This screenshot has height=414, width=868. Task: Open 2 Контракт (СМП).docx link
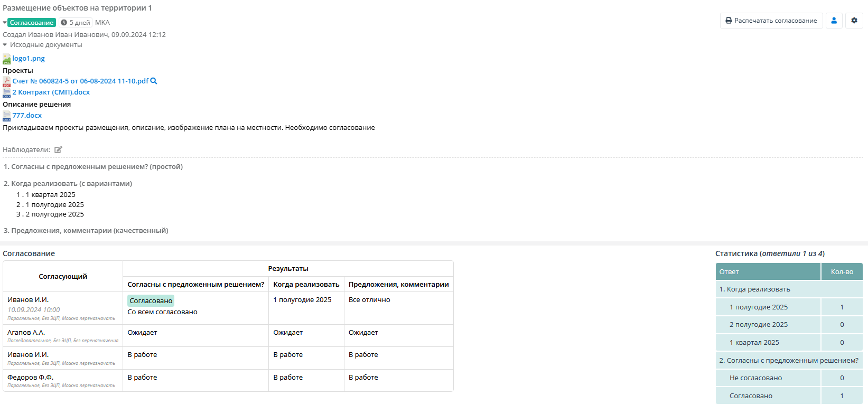(51, 92)
